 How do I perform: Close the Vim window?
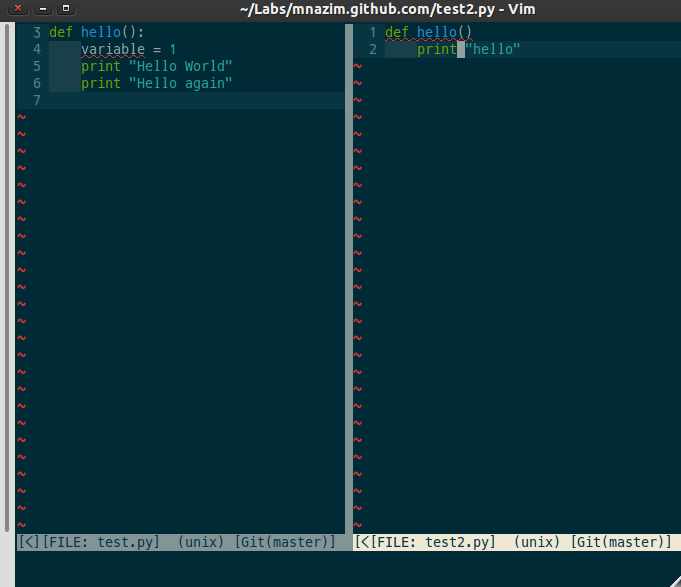point(18,9)
